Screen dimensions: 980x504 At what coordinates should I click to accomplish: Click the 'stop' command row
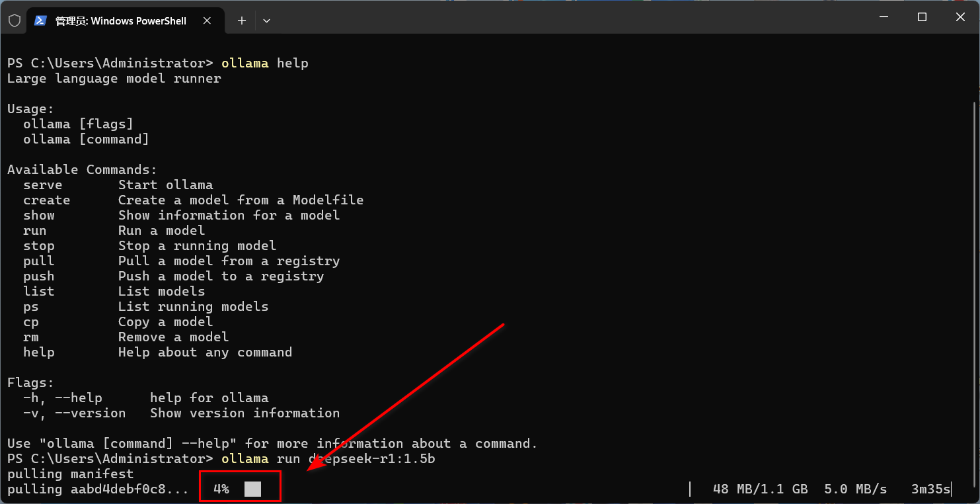coord(150,246)
